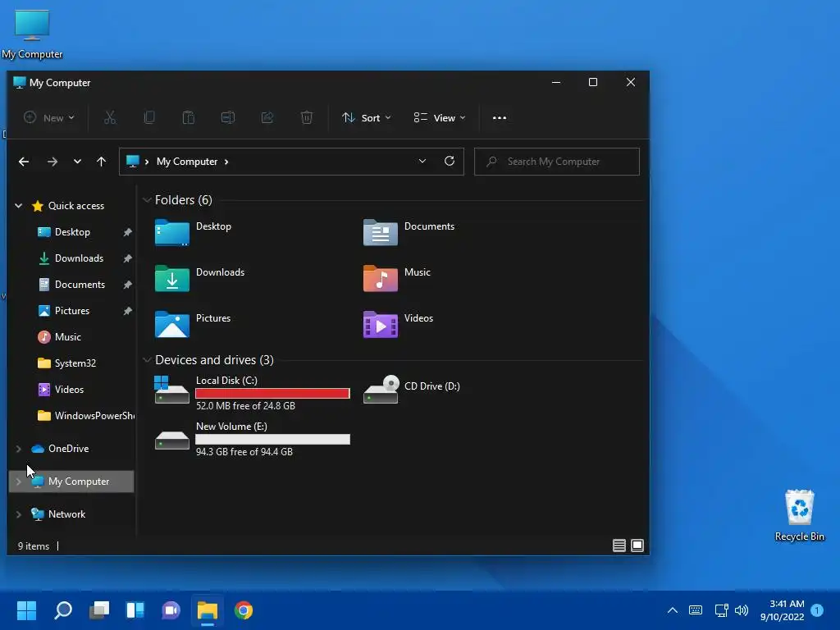The width and height of the screenshot is (840, 630).
Task: Click My Computer in address bar path
Action: (x=187, y=162)
